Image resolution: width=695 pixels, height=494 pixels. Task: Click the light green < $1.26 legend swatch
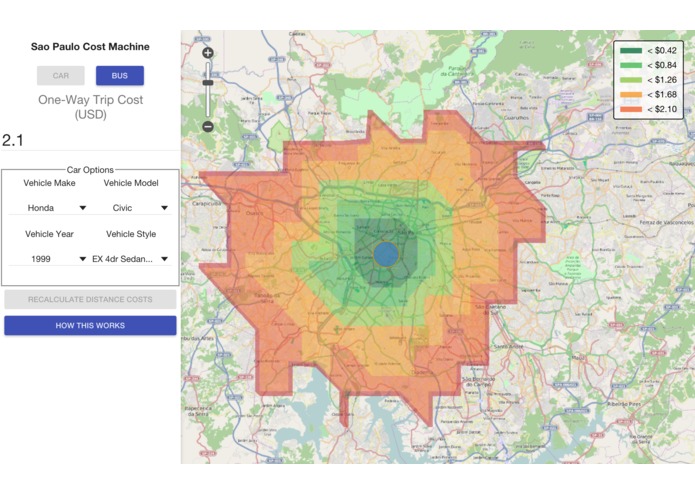pyautogui.click(x=631, y=80)
